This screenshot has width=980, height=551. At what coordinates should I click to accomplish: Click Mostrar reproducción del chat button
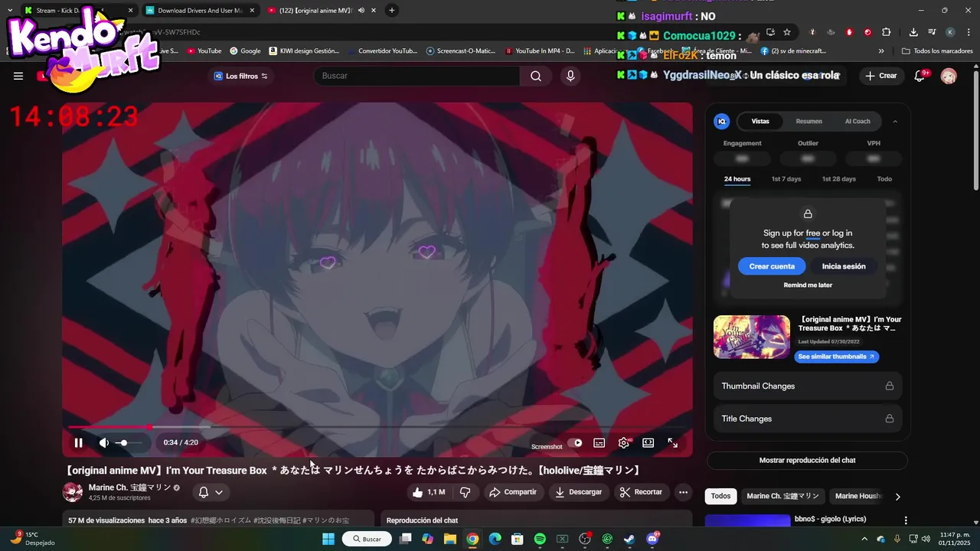(x=807, y=460)
